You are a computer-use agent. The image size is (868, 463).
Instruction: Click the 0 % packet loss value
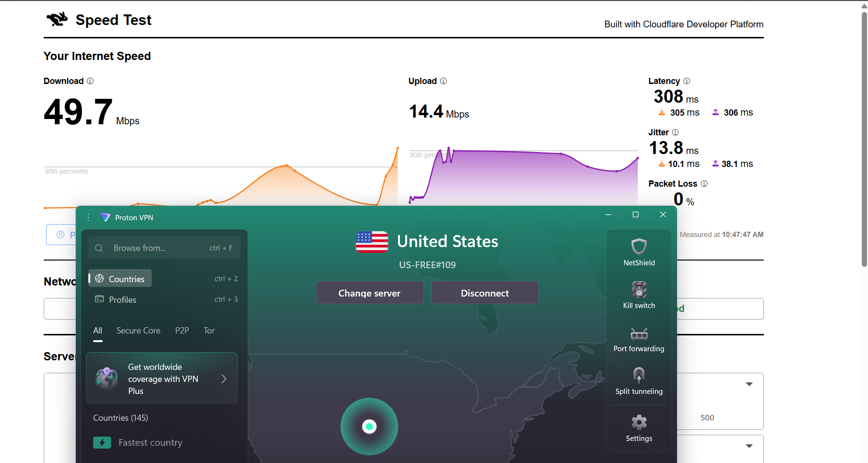[684, 199]
